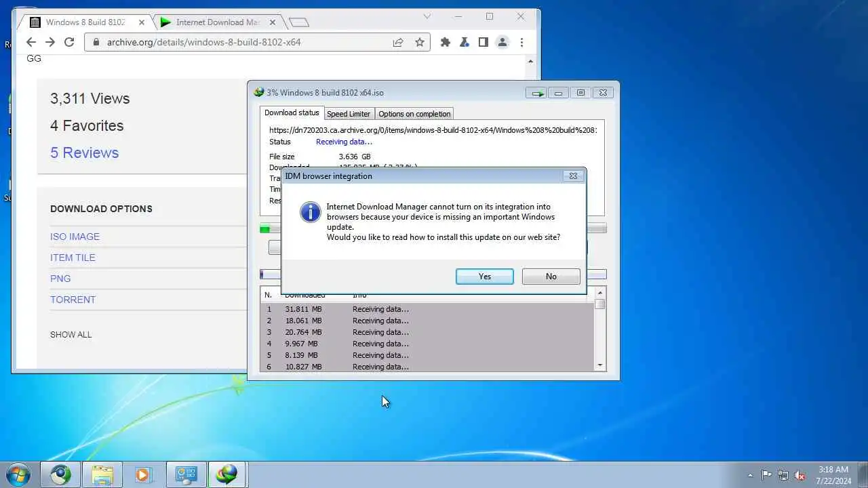868x488 pixels.
Task: Select connection row 4 with 9.967 MB
Action: point(427,344)
